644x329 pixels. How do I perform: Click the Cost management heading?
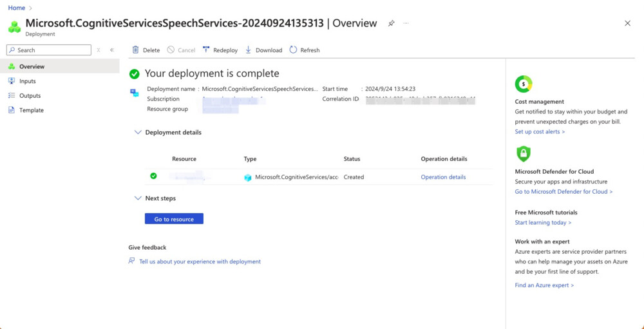pyautogui.click(x=539, y=102)
